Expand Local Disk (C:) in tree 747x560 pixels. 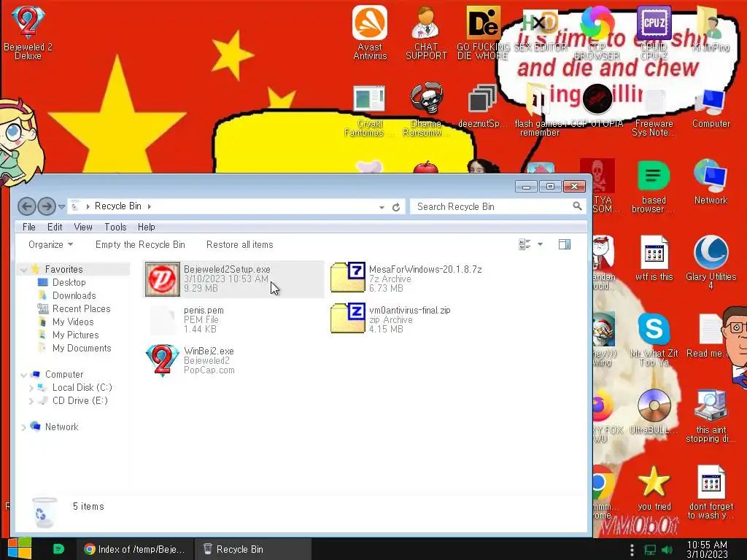(31, 388)
